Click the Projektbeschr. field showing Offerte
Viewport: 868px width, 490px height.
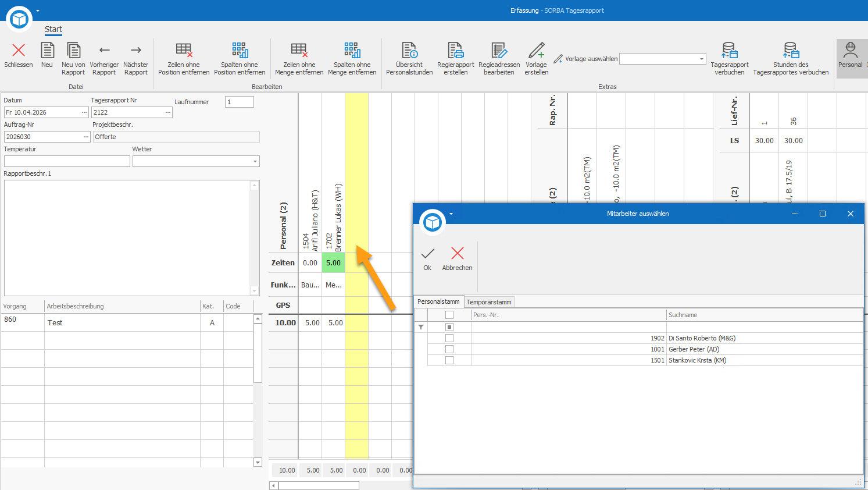(x=176, y=137)
